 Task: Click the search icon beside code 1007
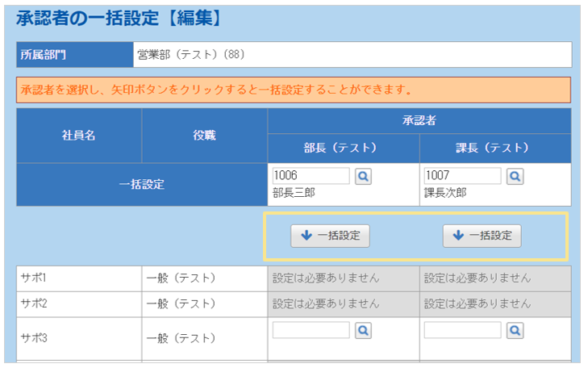515,176
